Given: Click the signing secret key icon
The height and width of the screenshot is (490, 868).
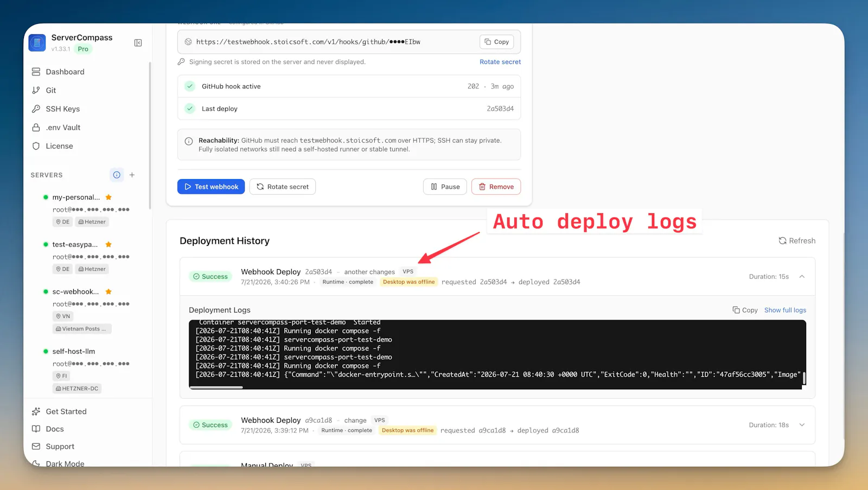Looking at the screenshot, I should 181,62.
